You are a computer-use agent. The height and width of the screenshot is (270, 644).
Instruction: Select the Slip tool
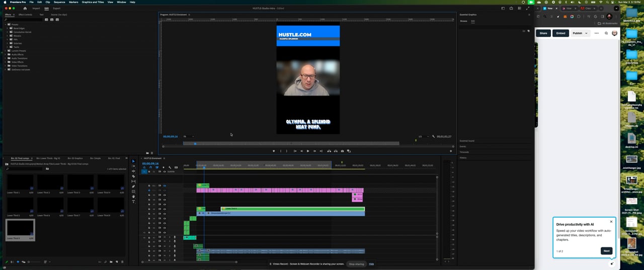click(133, 181)
